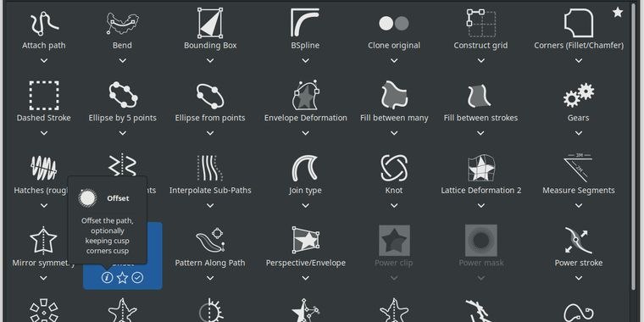Image resolution: width=644 pixels, height=322 pixels.
Task: Select the Pattern Along Path icon
Action: [x=210, y=241]
